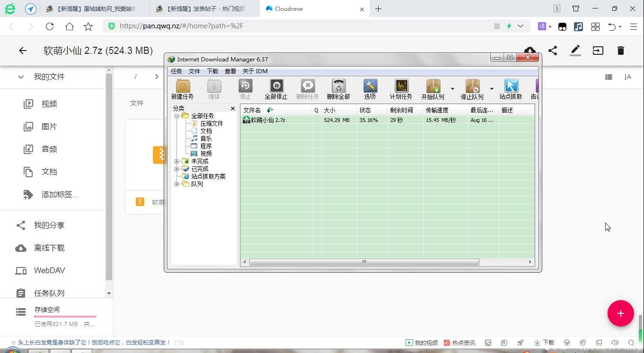Click the browser refresh icon
644x353 pixels.
(x=50, y=26)
